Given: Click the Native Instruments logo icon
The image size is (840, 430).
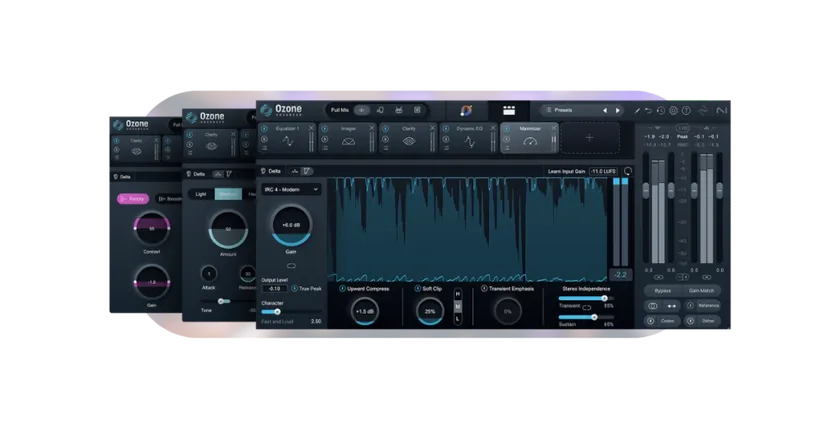Looking at the screenshot, I should [x=722, y=110].
